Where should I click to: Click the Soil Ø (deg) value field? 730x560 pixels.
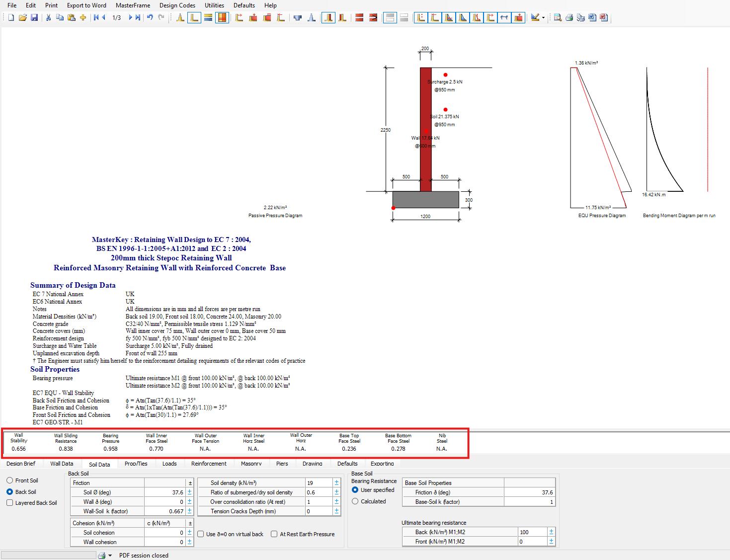tap(164, 492)
